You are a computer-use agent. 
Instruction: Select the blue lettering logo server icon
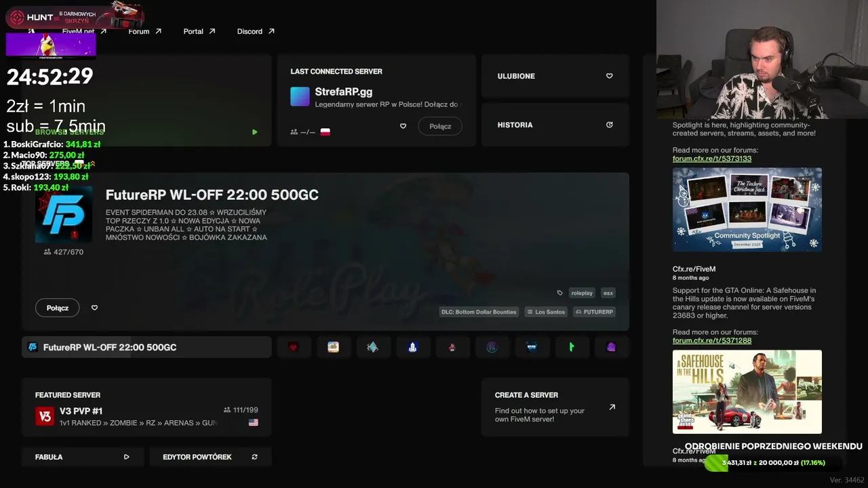(532, 347)
